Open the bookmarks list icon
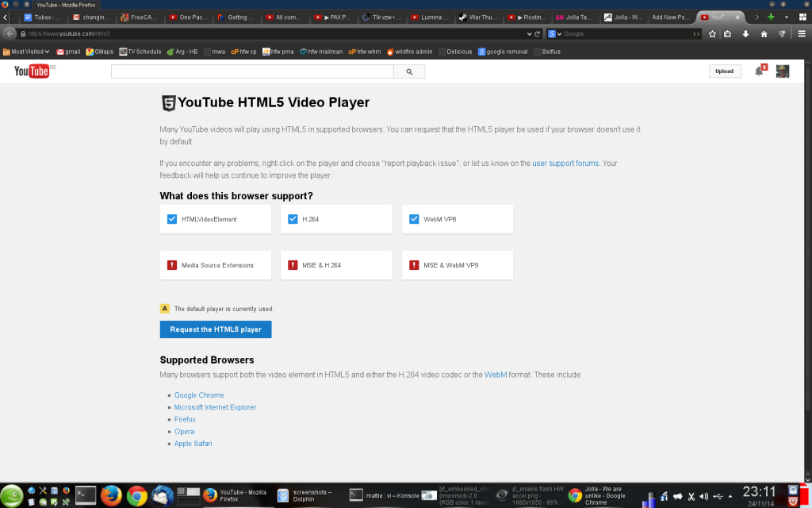Viewport: 812px width, 508px height. (x=728, y=33)
